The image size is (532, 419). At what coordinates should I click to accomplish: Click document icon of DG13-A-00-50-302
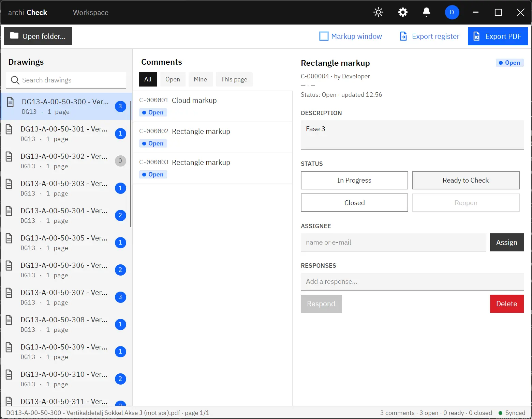pyautogui.click(x=9, y=156)
